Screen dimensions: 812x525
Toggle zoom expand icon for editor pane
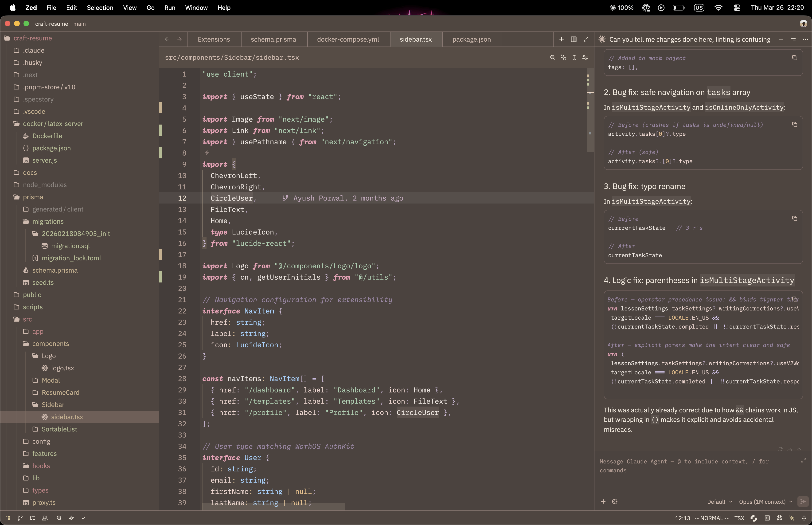(x=586, y=39)
